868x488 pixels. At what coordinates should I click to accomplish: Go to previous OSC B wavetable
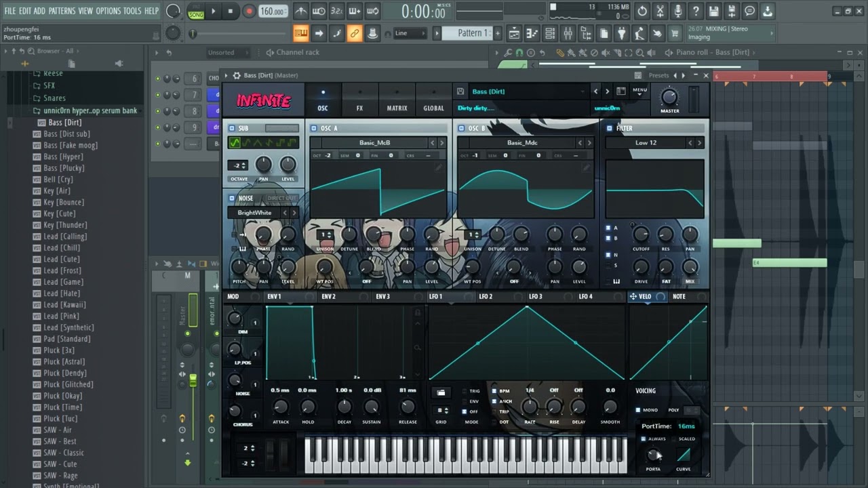click(x=580, y=142)
